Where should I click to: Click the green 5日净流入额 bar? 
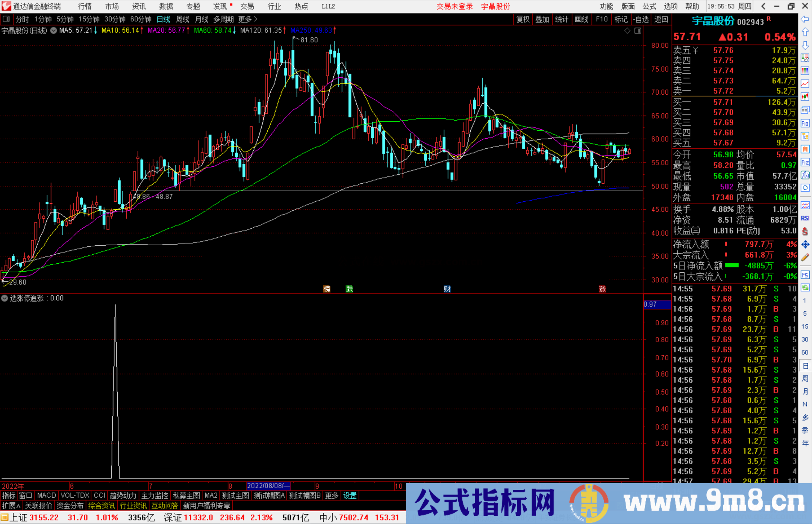click(x=732, y=266)
